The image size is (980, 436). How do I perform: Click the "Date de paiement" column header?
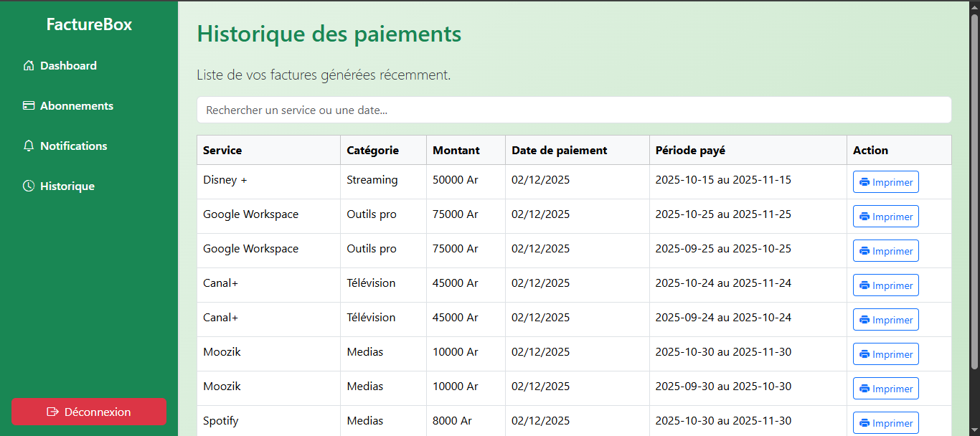coord(560,151)
